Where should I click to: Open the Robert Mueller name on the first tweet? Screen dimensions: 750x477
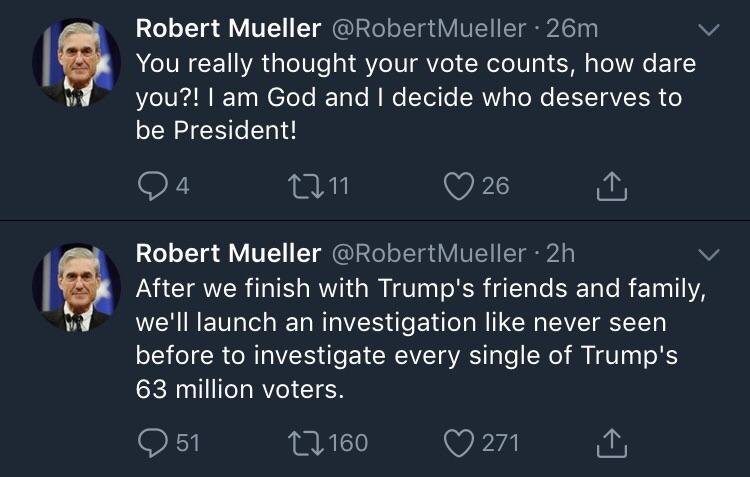(228, 28)
